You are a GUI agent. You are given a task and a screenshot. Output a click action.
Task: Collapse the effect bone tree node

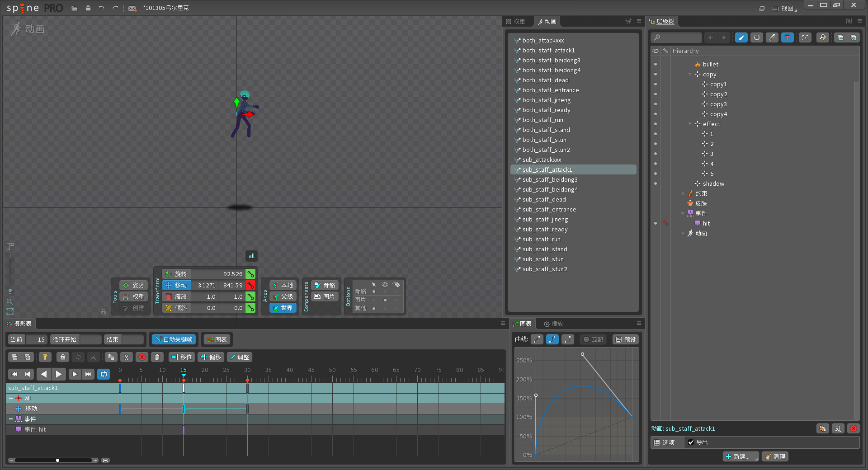690,124
